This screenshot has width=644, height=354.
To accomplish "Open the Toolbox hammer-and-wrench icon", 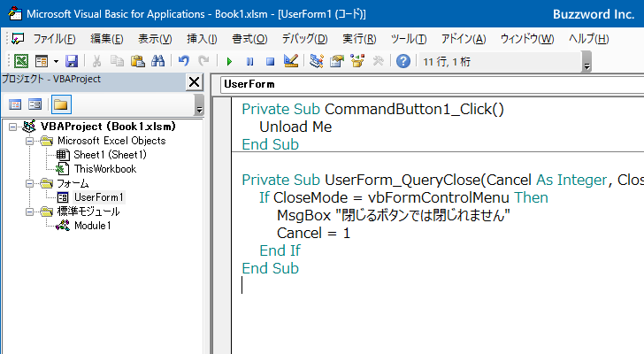I will tap(378, 61).
